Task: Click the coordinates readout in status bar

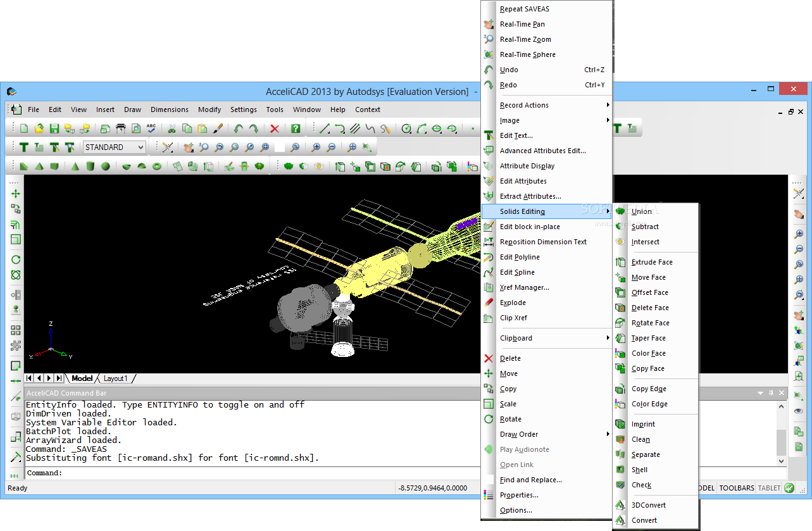Action: coord(432,488)
